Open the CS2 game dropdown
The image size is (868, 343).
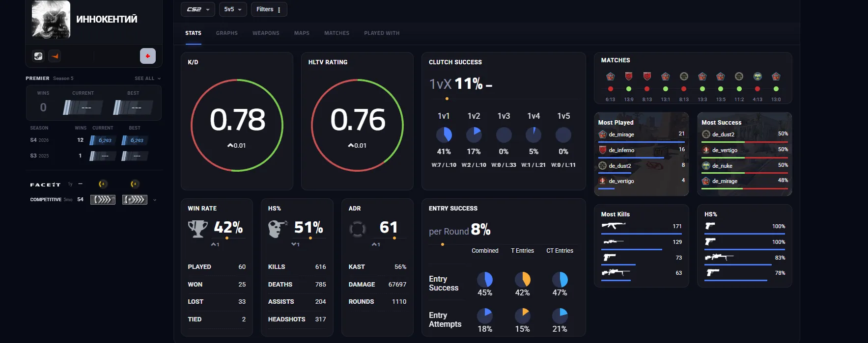(198, 9)
